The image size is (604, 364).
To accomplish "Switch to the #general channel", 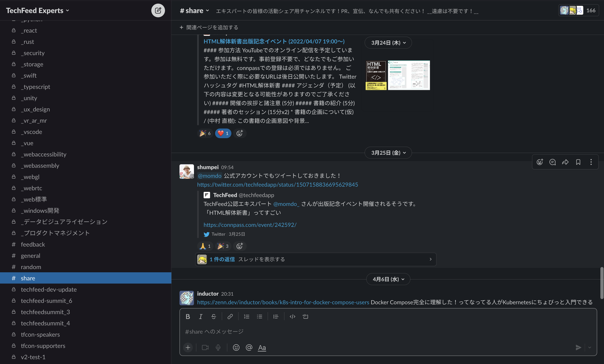I will pos(30,255).
